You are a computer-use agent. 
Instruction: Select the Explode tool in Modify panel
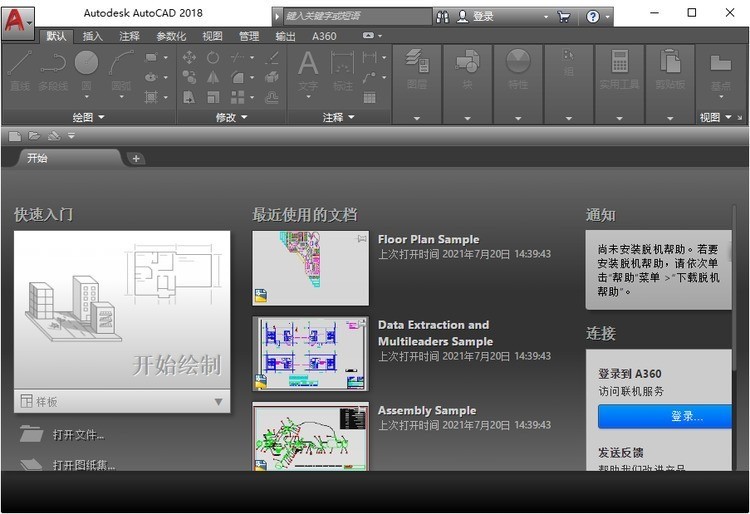272,77
